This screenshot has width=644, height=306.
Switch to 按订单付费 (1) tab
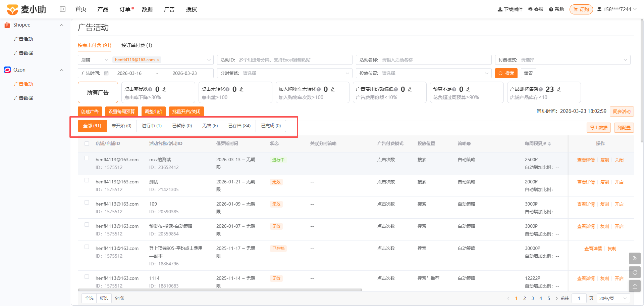coord(137,45)
